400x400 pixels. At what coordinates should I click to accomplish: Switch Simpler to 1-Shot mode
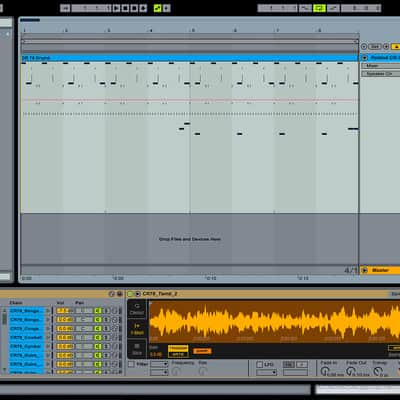[137, 329]
